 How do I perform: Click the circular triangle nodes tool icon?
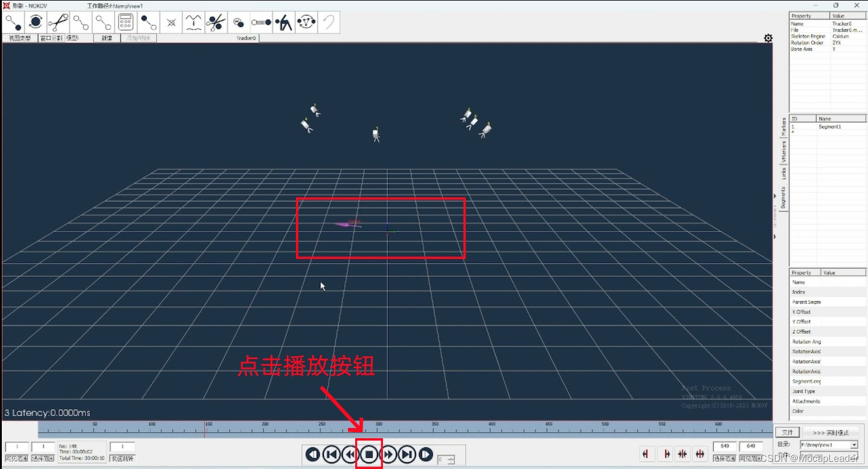click(x=306, y=23)
